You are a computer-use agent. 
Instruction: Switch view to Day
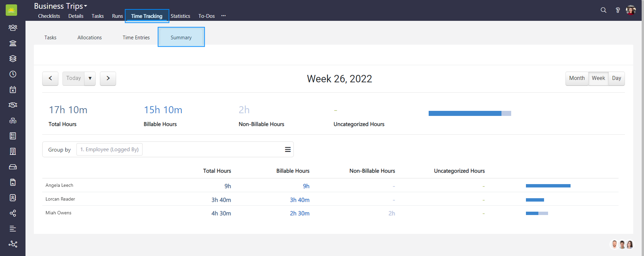[616, 78]
